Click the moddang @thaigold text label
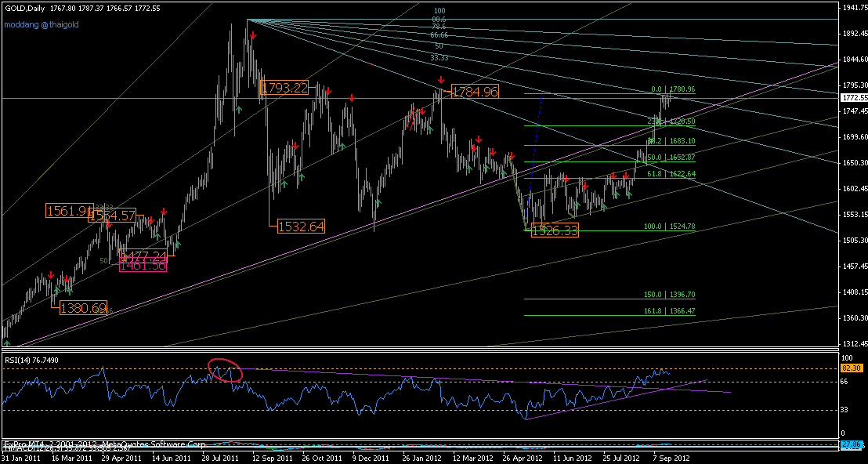Image resolution: width=868 pixels, height=464 pixels. tap(42, 24)
